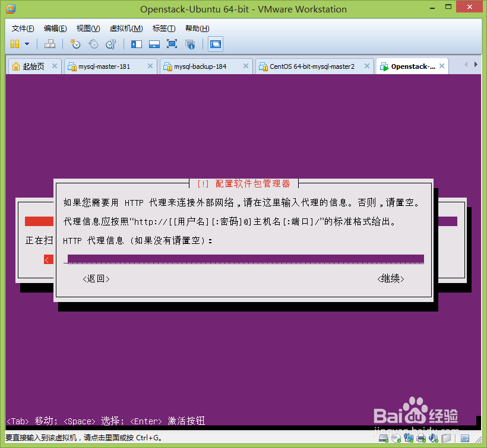Click the network adapter status icon
487x448 pixels.
click(409, 439)
